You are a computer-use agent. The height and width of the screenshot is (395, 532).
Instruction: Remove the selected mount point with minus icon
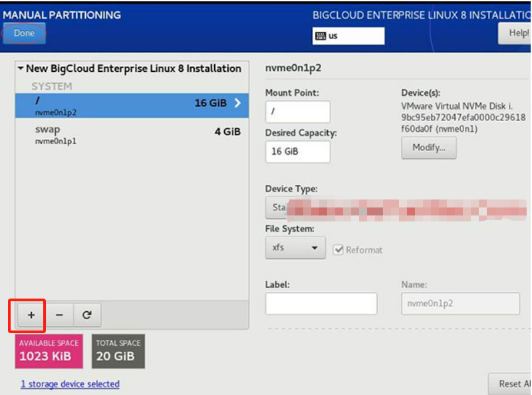point(59,315)
